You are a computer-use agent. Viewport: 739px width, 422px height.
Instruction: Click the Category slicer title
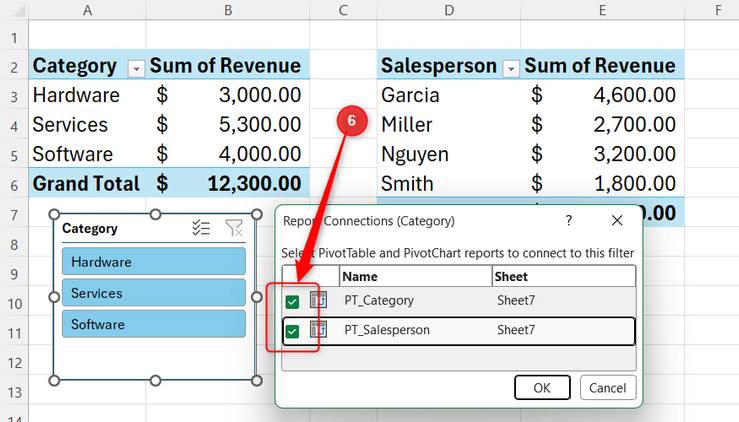[x=90, y=229]
